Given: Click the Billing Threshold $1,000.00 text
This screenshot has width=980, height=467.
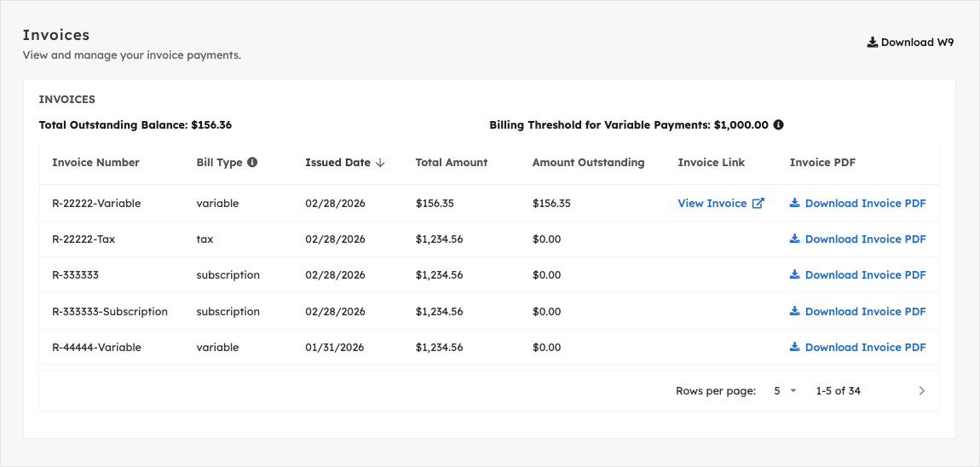Looking at the screenshot, I should [629, 124].
